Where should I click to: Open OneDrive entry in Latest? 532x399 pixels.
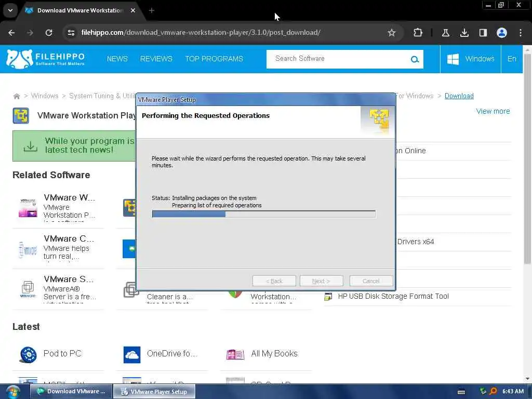click(172, 353)
